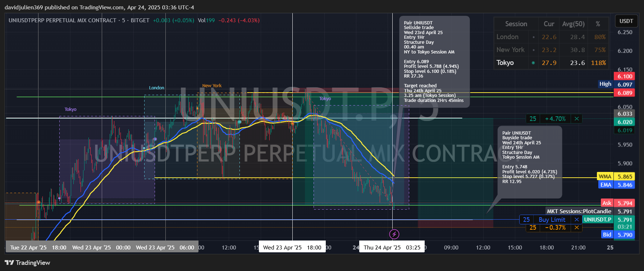The height and width of the screenshot is (271, 644).
Task: Click the Tokyo session label near sell trade
Action: [325, 99]
